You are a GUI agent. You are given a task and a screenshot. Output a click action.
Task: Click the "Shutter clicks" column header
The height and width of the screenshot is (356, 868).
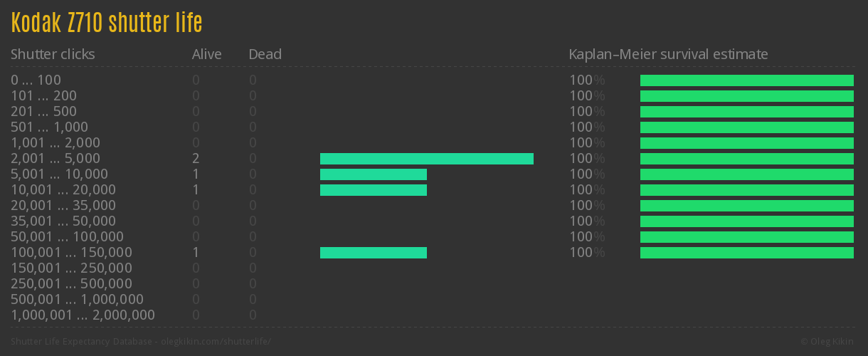click(x=53, y=54)
